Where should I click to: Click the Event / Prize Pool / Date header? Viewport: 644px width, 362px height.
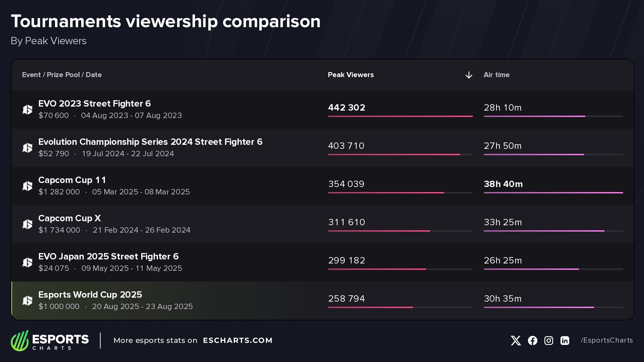[x=62, y=75]
